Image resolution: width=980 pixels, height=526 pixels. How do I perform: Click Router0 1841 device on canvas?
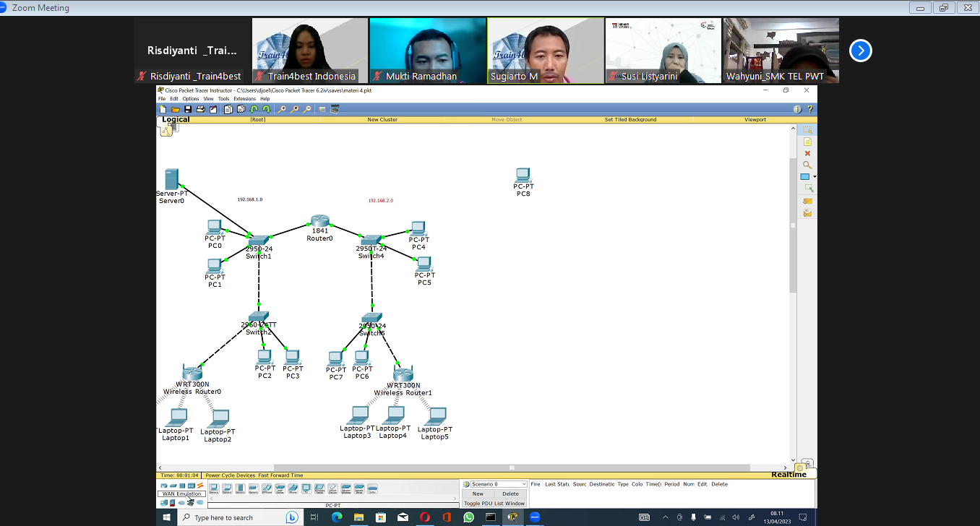[319, 220]
